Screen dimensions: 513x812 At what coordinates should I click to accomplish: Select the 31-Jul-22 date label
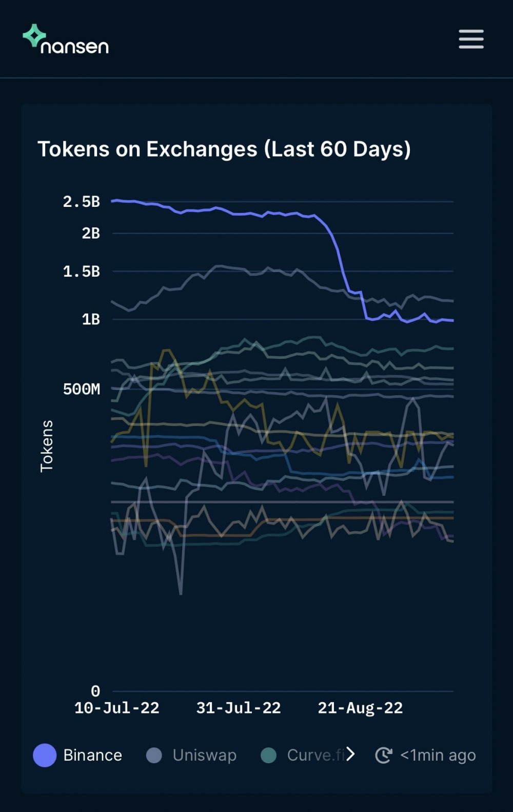coord(239,708)
